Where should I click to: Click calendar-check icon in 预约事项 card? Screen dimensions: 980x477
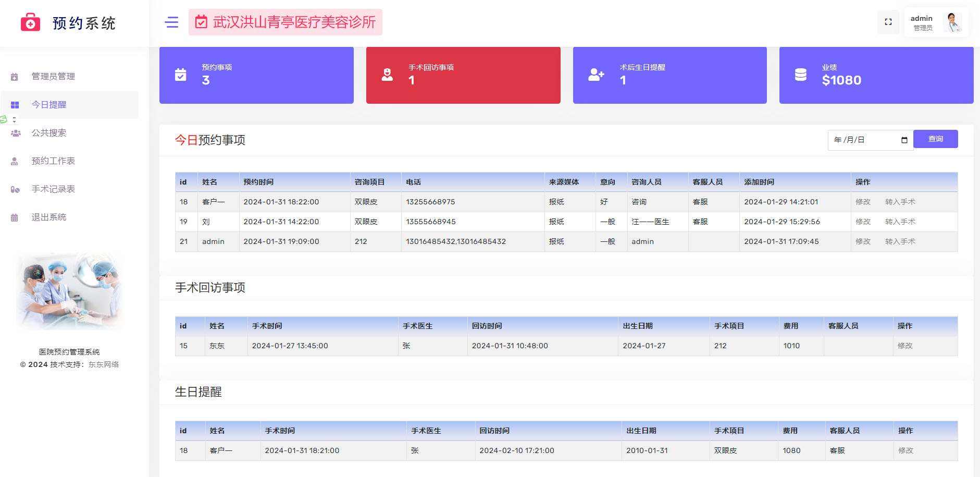[180, 75]
